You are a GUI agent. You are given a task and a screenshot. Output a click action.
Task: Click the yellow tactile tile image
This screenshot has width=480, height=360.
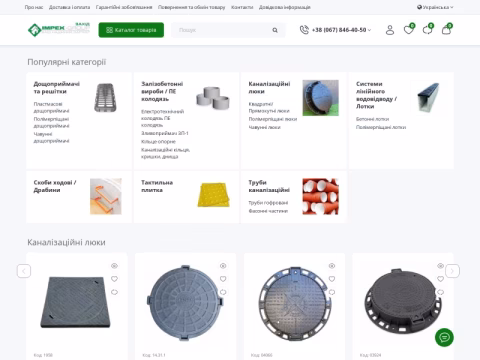point(213,195)
